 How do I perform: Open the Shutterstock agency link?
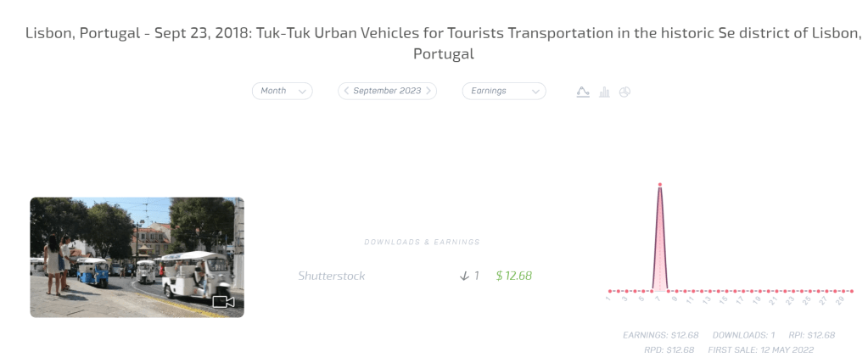332,276
